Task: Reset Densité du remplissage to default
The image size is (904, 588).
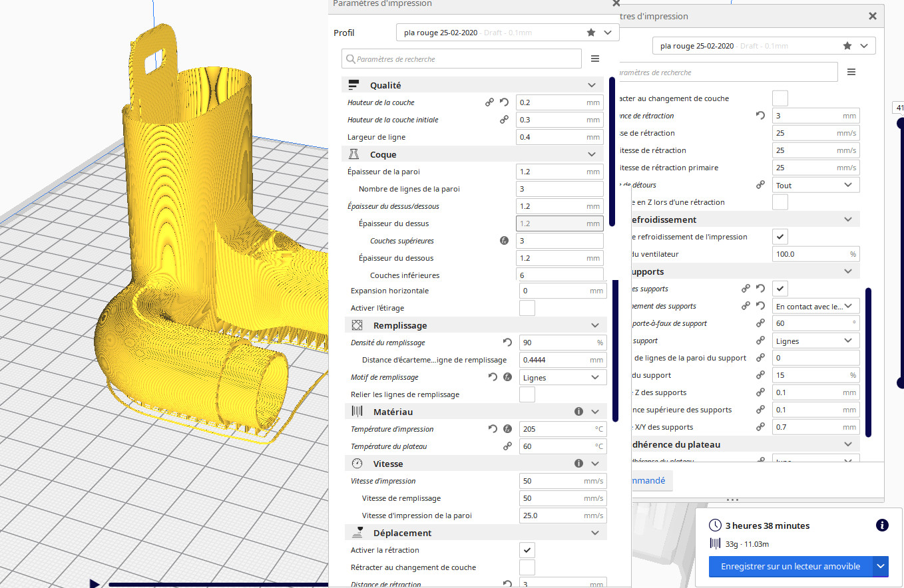Action: [507, 343]
